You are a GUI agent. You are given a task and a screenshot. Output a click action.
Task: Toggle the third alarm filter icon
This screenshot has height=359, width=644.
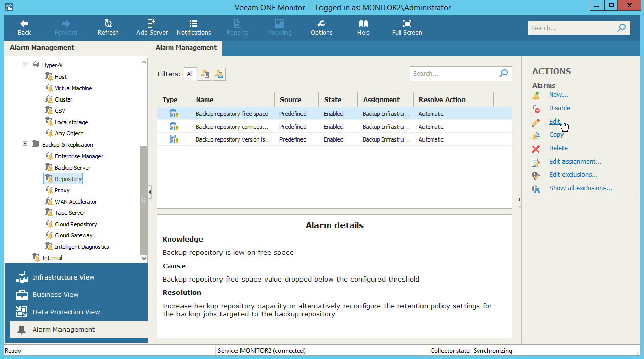click(219, 74)
